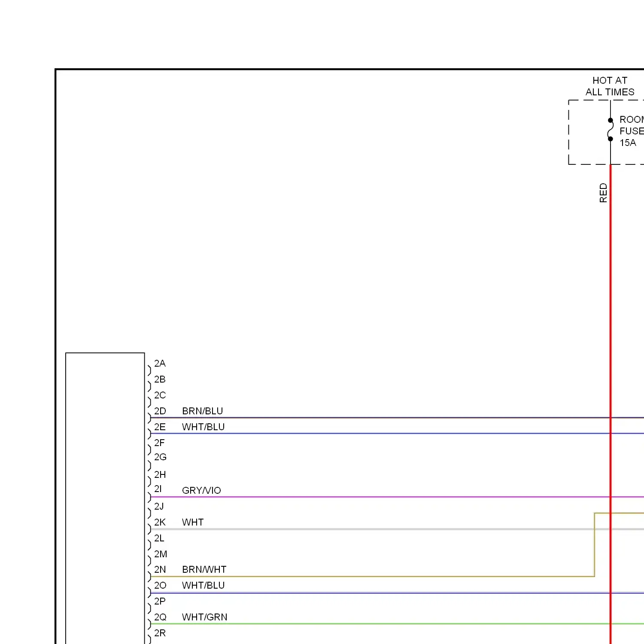Select connector pin 2Q label
This screenshot has height=644, width=644.
tap(160, 617)
